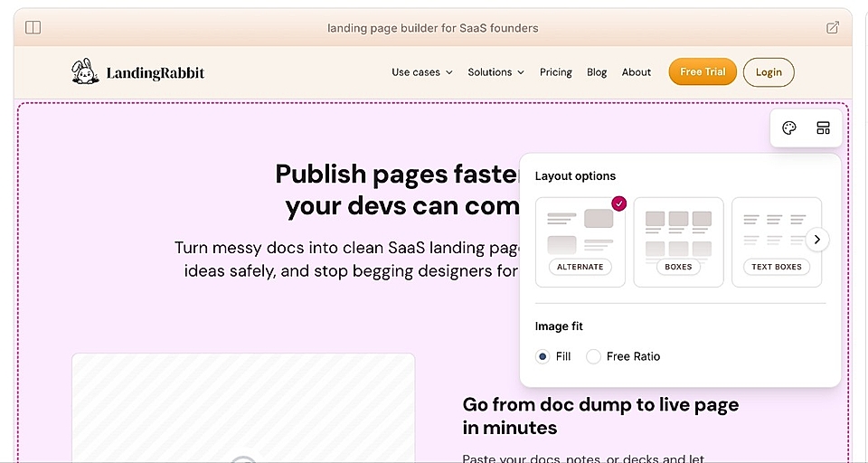Screen dimensions: 868x463
Task: Select the Boxes layout
Action: pyautogui.click(x=678, y=242)
